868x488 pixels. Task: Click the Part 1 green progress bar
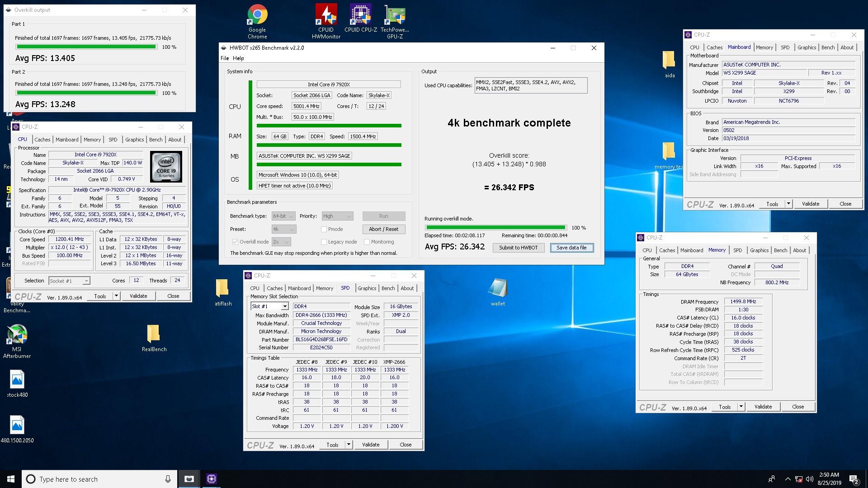[86, 47]
